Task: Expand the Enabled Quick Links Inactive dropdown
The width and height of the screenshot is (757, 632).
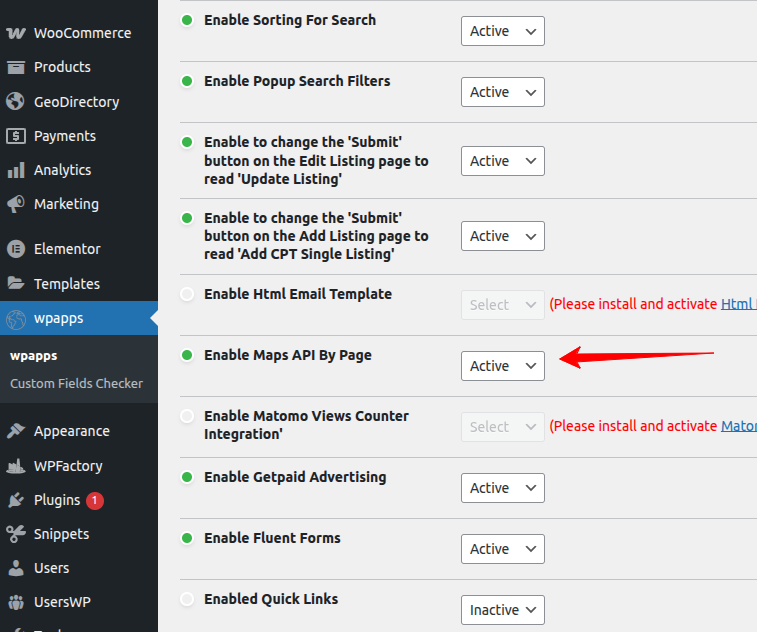Action: click(502, 610)
